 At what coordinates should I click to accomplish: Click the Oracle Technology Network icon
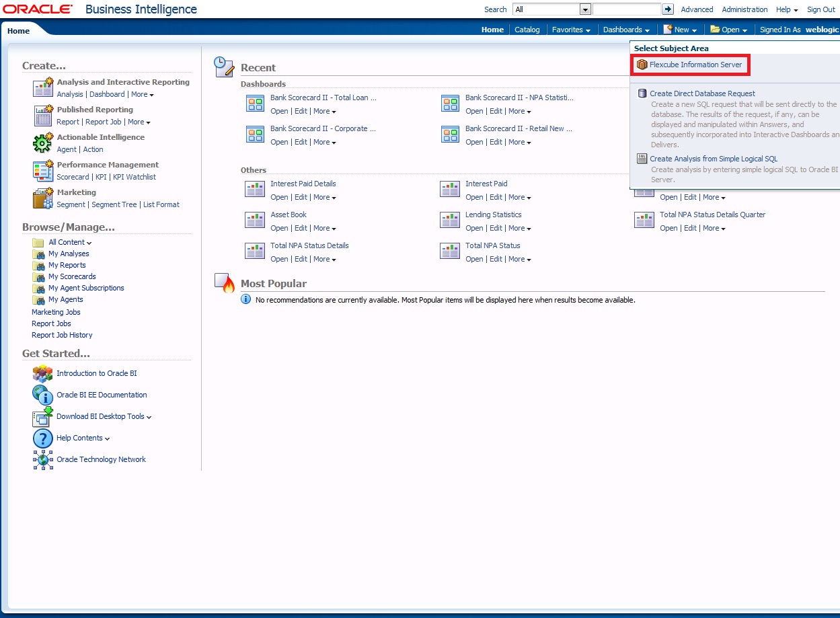(43, 460)
